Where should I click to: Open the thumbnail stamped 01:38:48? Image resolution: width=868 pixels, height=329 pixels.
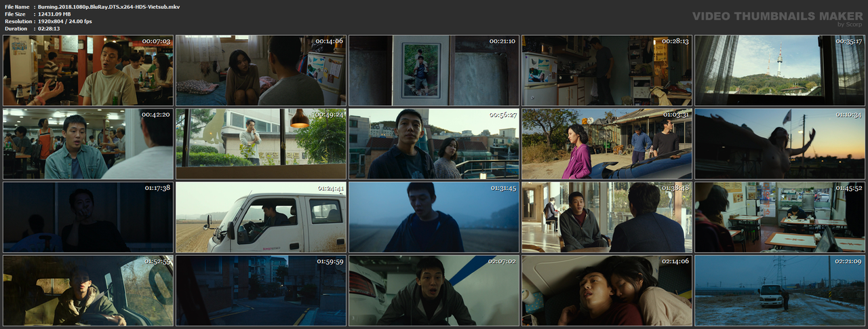[607, 217]
